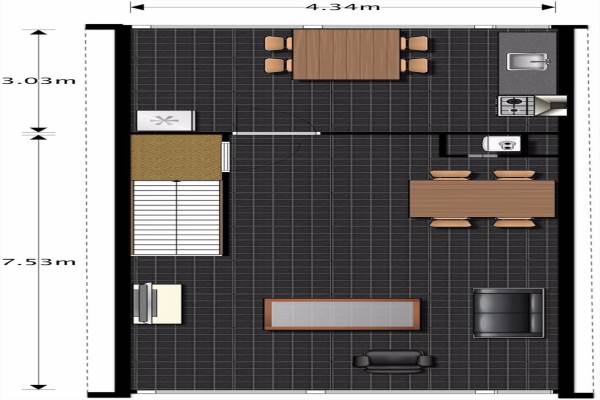Viewport: 600px width, 400px height.
Task: Select the kitchen sink in the corner
Action: coord(527,62)
